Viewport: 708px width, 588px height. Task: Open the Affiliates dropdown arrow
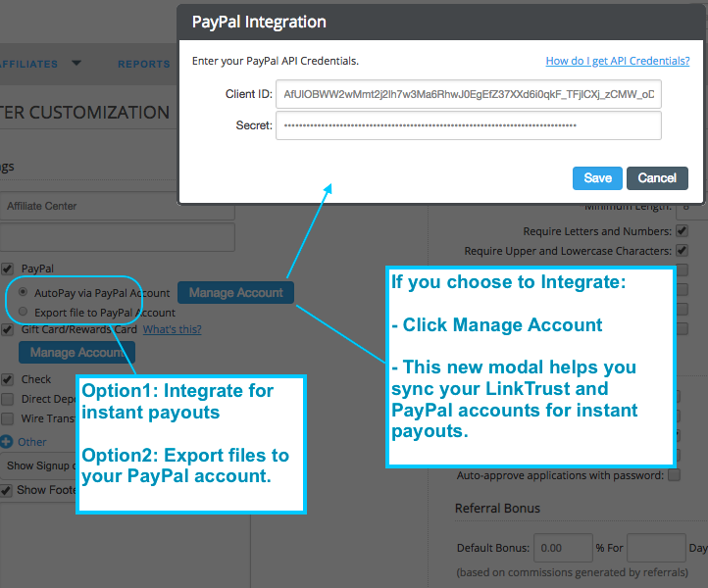(76, 63)
